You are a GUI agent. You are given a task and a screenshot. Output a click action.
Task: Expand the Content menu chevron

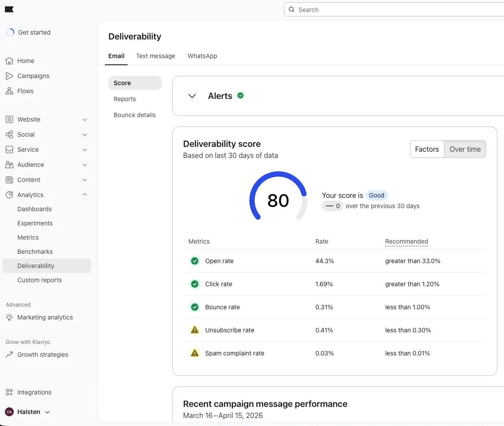click(x=85, y=180)
